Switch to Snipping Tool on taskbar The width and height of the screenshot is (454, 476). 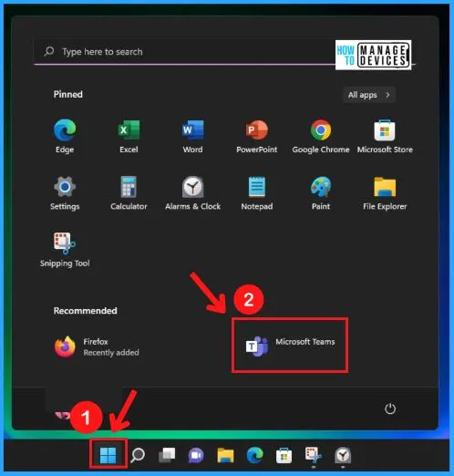pyautogui.click(x=314, y=455)
